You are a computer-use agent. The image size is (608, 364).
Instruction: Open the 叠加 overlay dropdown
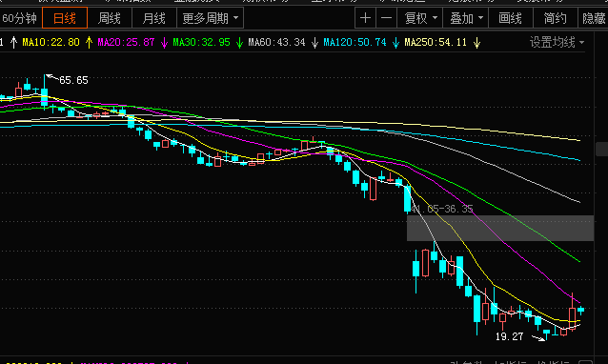pos(466,18)
